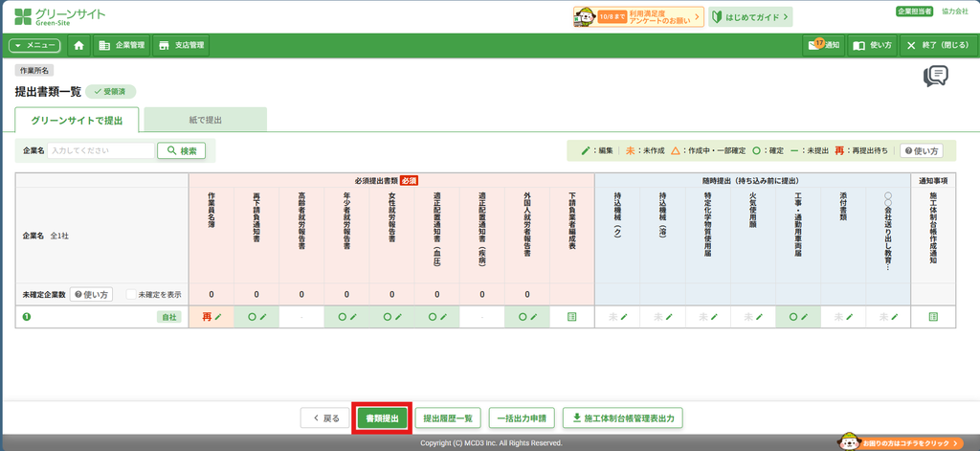Open お困りの方はコチラをクリック help link

tap(902, 443)
